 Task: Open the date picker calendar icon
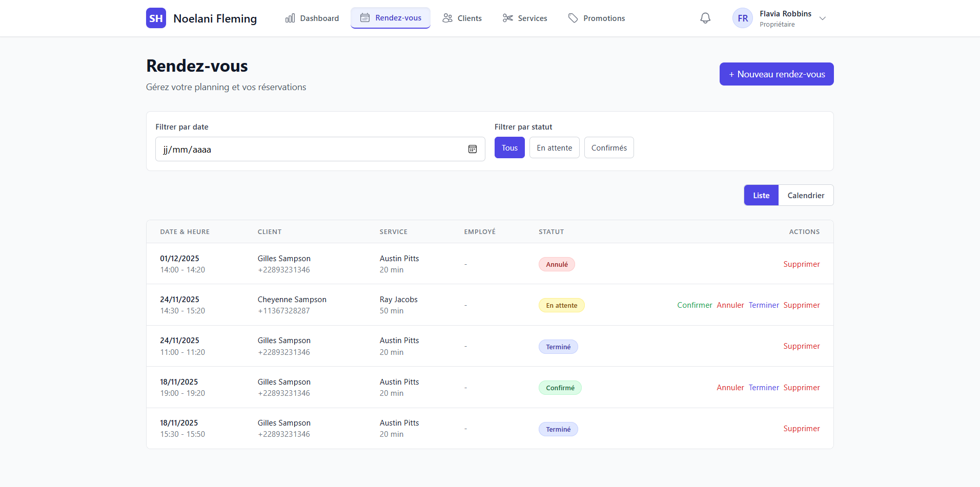(x=472, y=149)
